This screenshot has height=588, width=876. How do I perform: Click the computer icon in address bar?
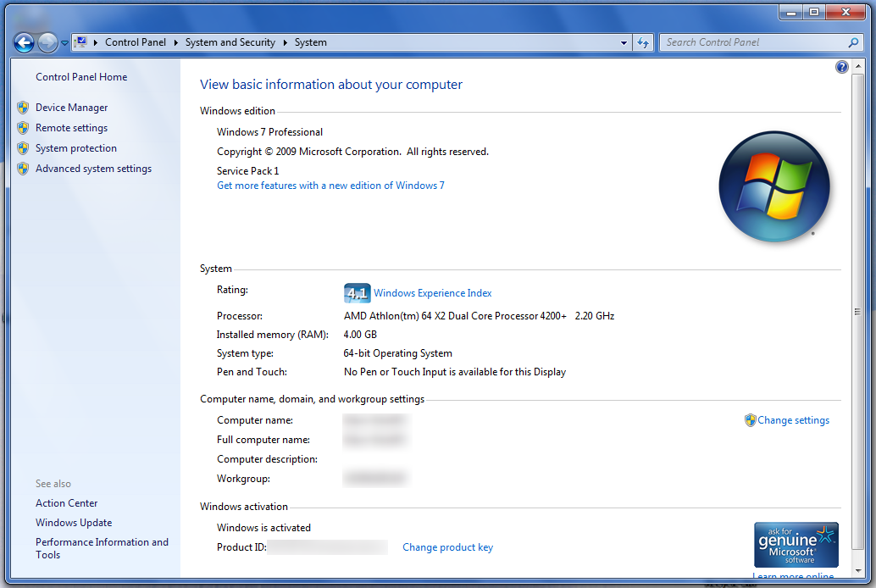(81, 42)
